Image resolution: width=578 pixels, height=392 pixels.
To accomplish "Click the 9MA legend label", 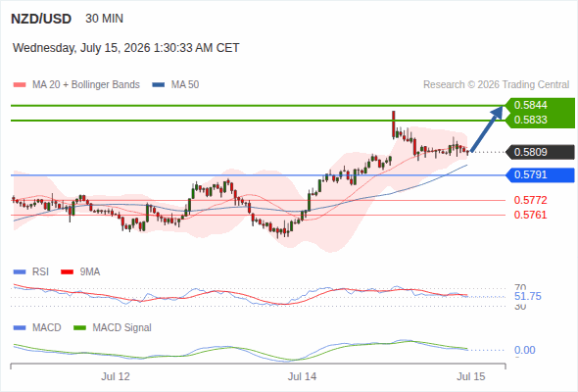I will pos(90,272).
